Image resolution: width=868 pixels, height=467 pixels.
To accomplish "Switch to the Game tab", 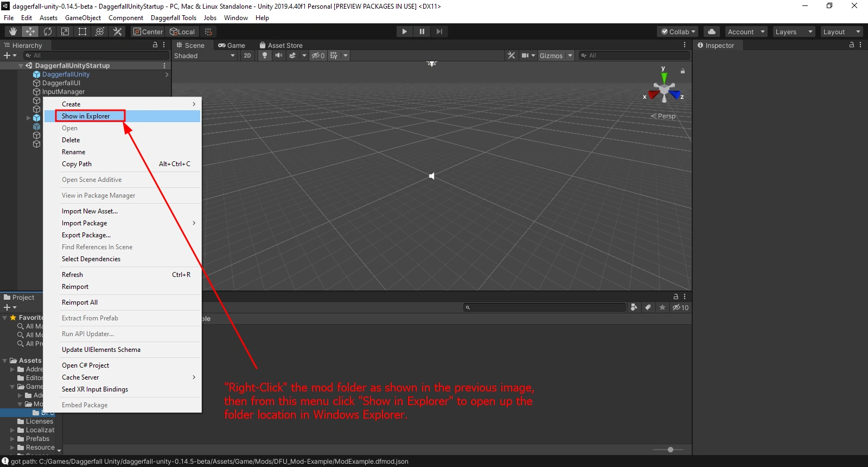I will [232, 46].
